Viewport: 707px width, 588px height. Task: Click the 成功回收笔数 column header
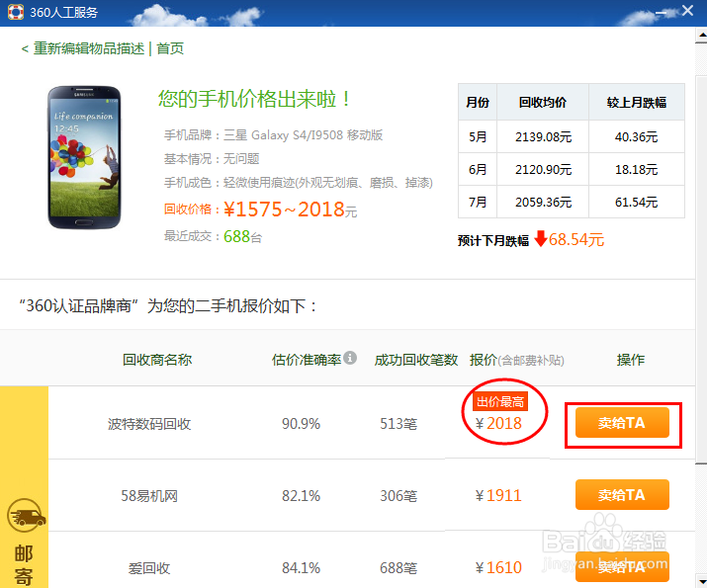(x=416, y=360)
